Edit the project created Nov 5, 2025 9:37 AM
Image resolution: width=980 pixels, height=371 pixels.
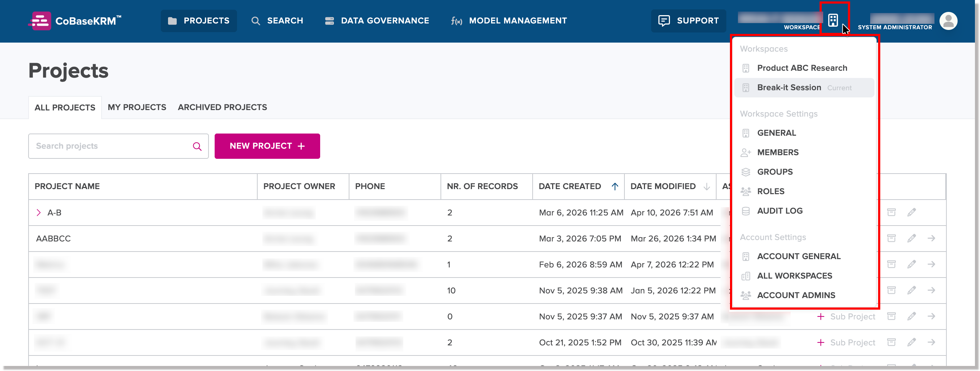911,316
